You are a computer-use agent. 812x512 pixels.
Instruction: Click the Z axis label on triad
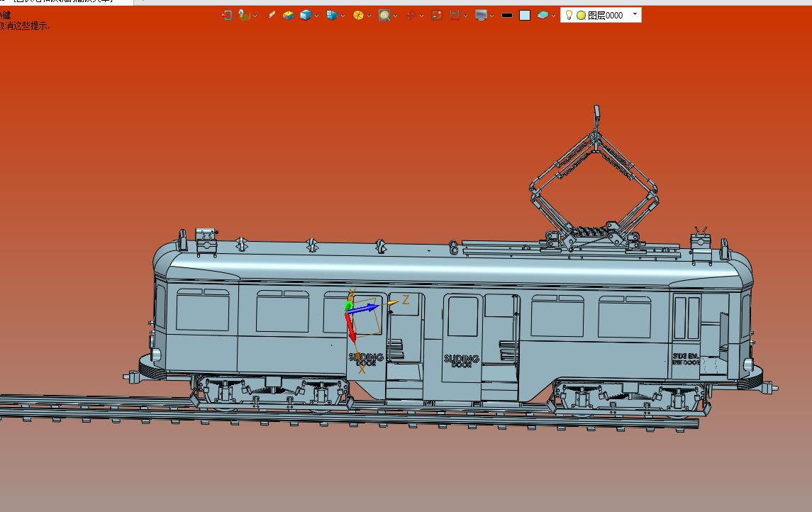pyautogui.click(x=406, y=300)
